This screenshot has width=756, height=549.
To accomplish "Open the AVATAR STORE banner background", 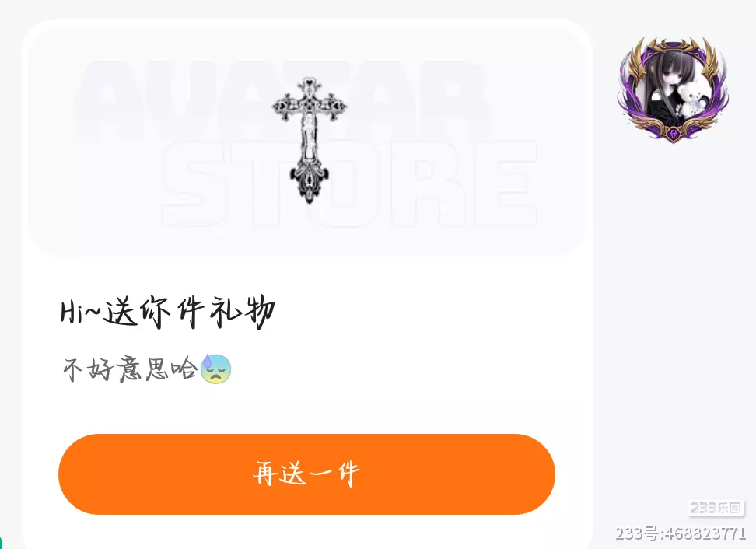I will click(306, 141).
